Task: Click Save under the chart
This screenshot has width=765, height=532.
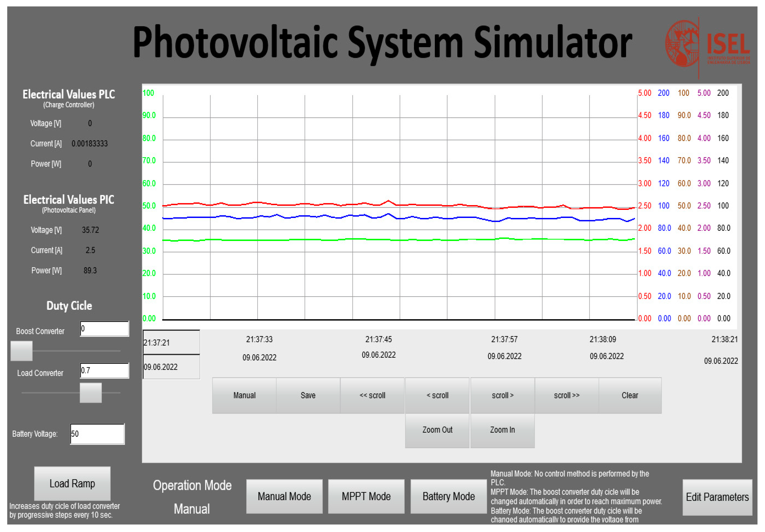Action: coord(308,395)
